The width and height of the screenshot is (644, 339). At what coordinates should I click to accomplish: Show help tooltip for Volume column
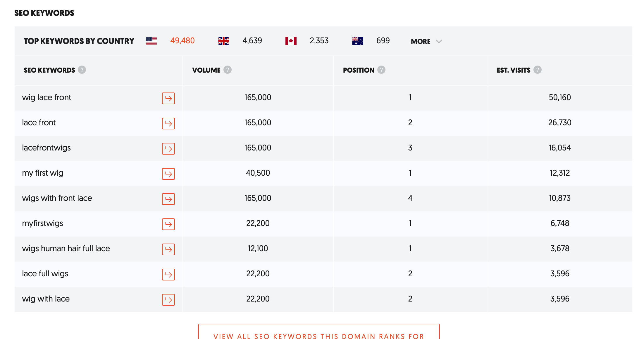click(228, 70)
